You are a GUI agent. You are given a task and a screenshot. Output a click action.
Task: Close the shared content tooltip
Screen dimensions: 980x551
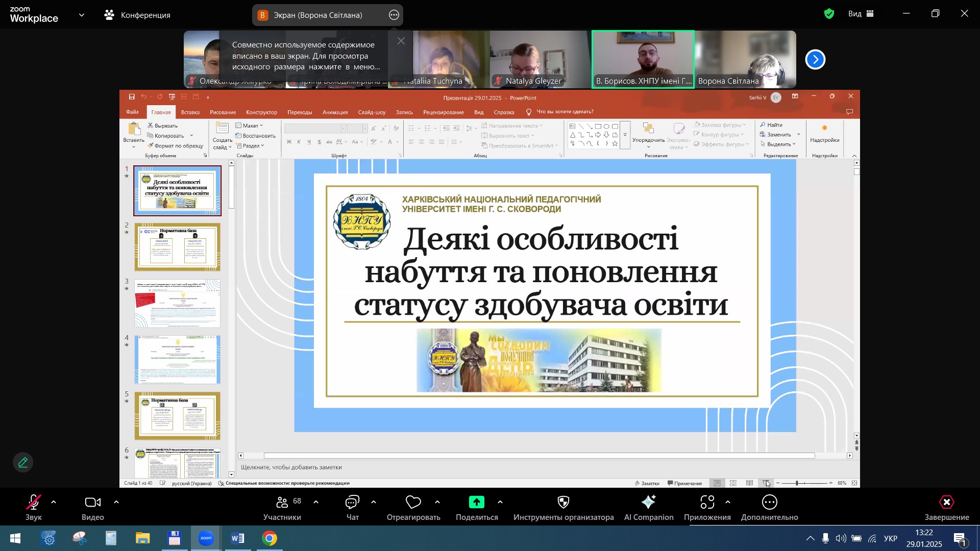[x=401, y=41]
